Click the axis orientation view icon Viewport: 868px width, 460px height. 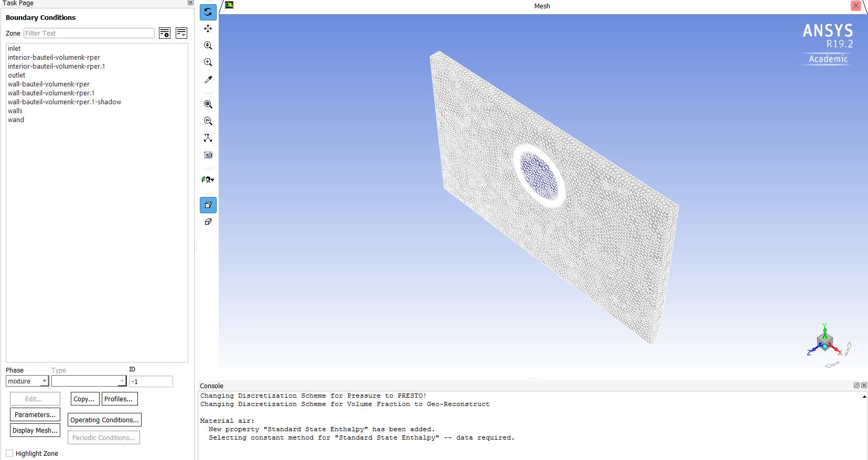click(x=208, y=138)
